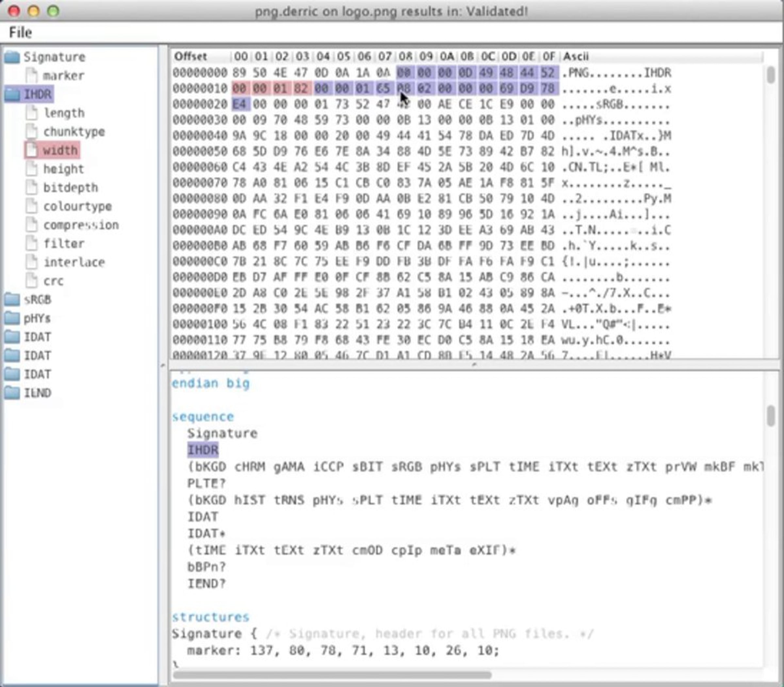Image resolution: width=784 pixels, height=687 pixels.
Task: Click offset row 000000A0
Action: coord(200,230)
